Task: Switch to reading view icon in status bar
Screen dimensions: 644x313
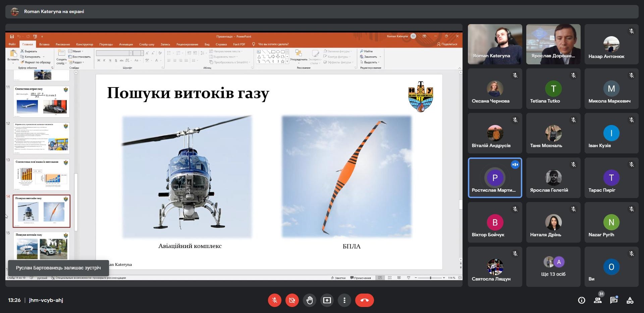Action: 399,278
